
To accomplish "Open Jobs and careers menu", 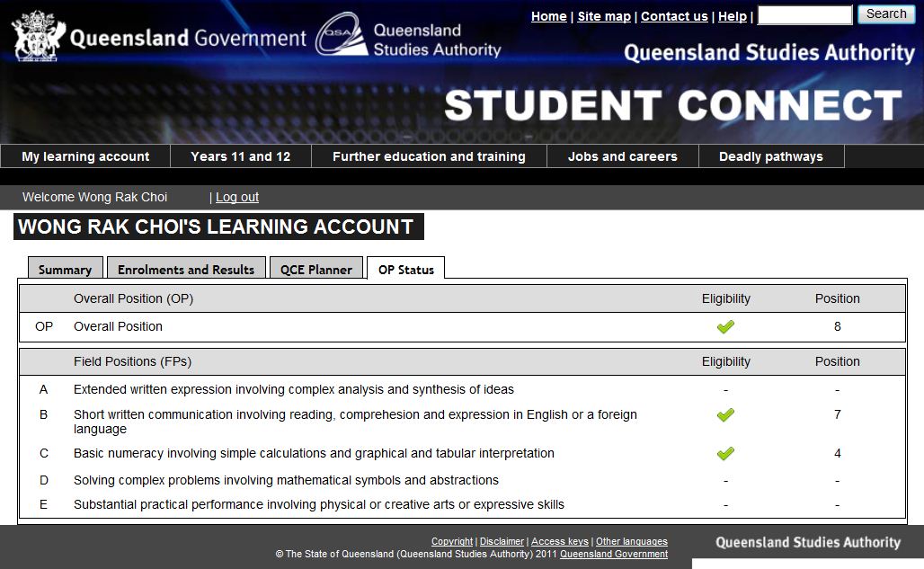I will (x=622, y=156).
